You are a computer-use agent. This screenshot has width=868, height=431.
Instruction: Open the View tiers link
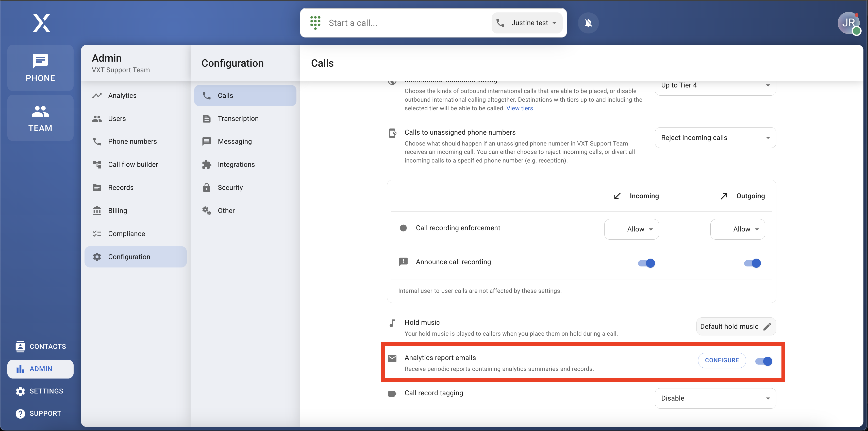click(x=519, y=108)
